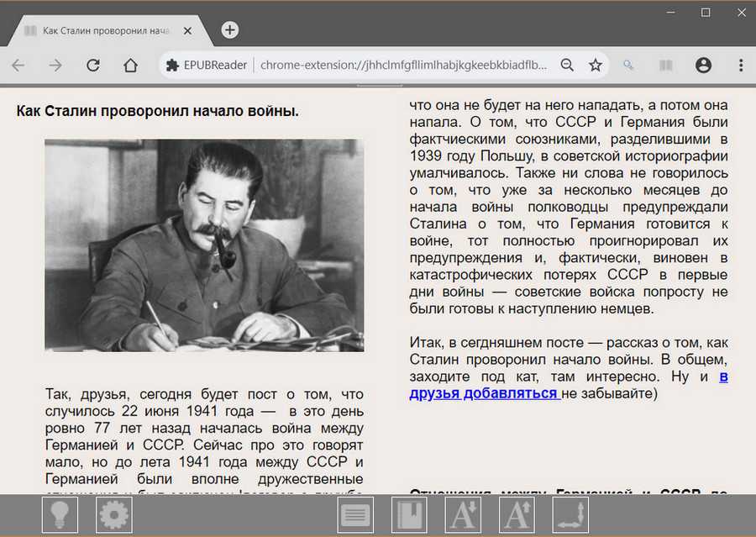Screen dimensions: 756x537
Task: Bookmark this page with the star icon
Action: (x=596, y=65)
